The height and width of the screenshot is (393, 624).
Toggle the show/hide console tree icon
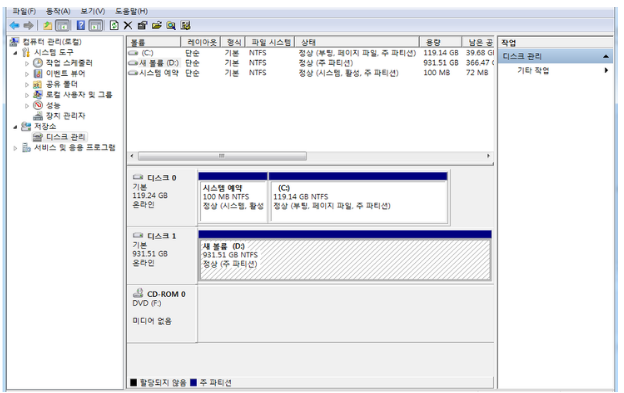tap(62, 26)
